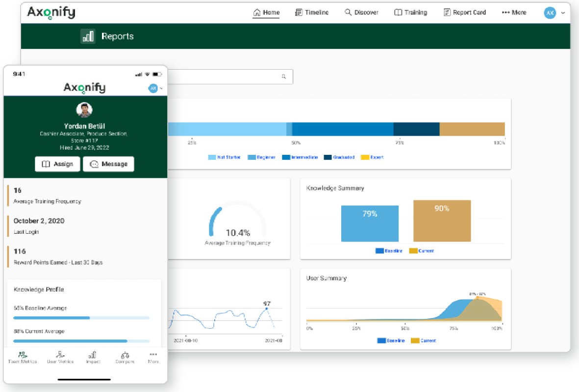Click into the Reports search field
Viewport: 579px width, 392px height.
pyautogui.click(x=230, y=76)
